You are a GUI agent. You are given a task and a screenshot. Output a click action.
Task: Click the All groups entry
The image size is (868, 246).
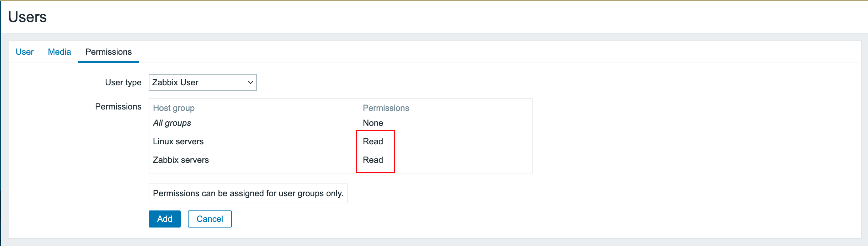click(x=172, y=123)
